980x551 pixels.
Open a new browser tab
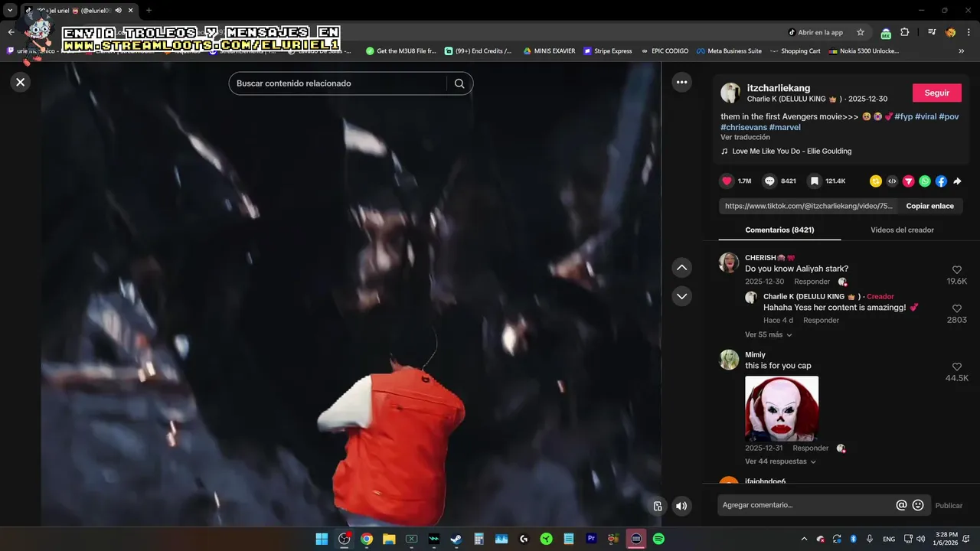(x=149, y=10)
